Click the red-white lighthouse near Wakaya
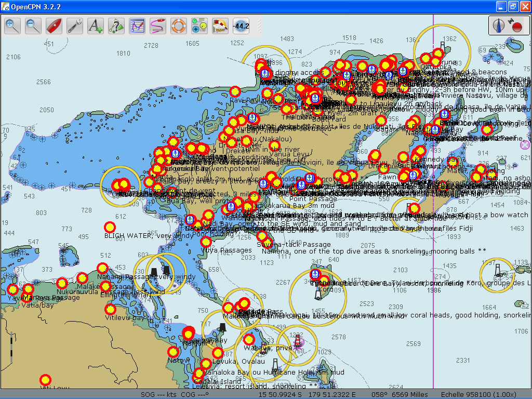 [298, 342]
